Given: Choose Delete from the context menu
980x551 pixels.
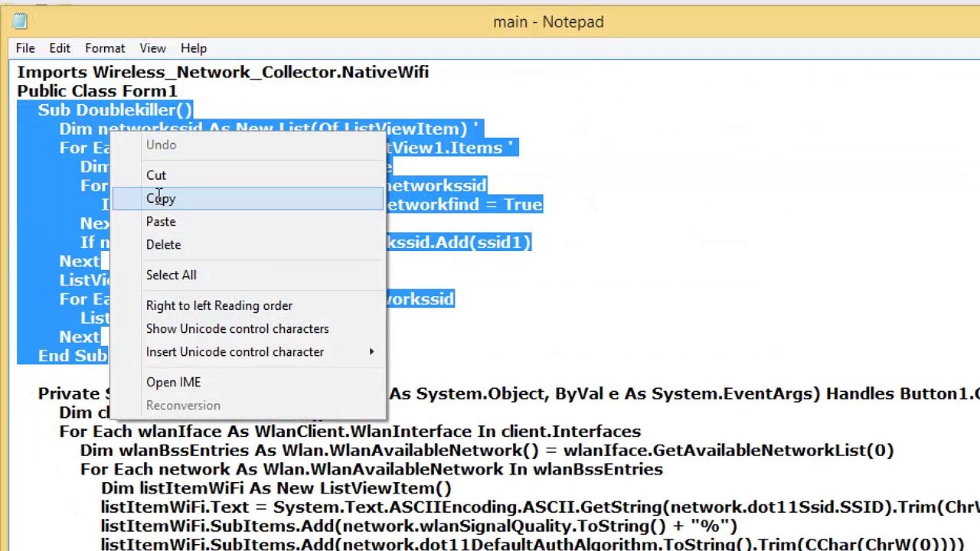Looking at the screenshot, I should click(x=248, y=244).
